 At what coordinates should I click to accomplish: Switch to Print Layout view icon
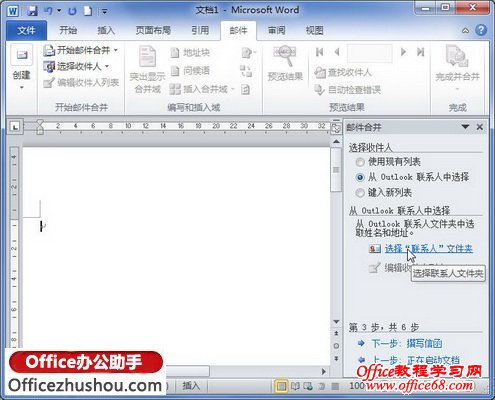pos(281,386)
